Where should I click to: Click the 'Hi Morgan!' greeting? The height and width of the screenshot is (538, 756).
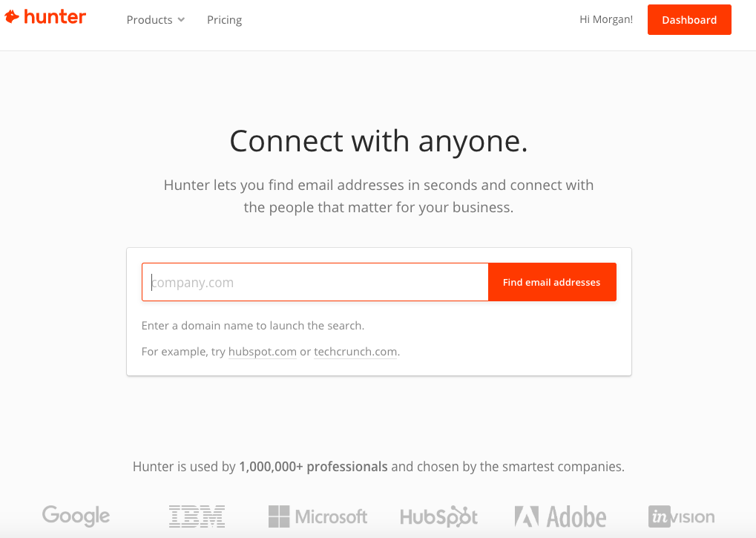coord(606,19)
